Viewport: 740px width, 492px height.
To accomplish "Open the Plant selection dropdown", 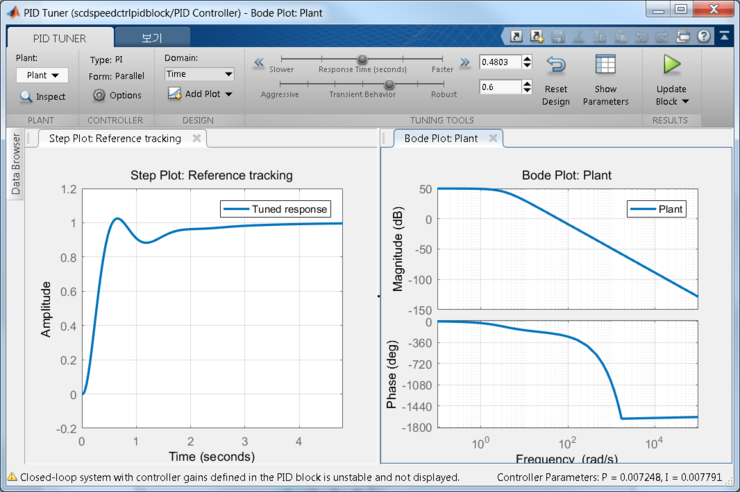I will point(42,75).
